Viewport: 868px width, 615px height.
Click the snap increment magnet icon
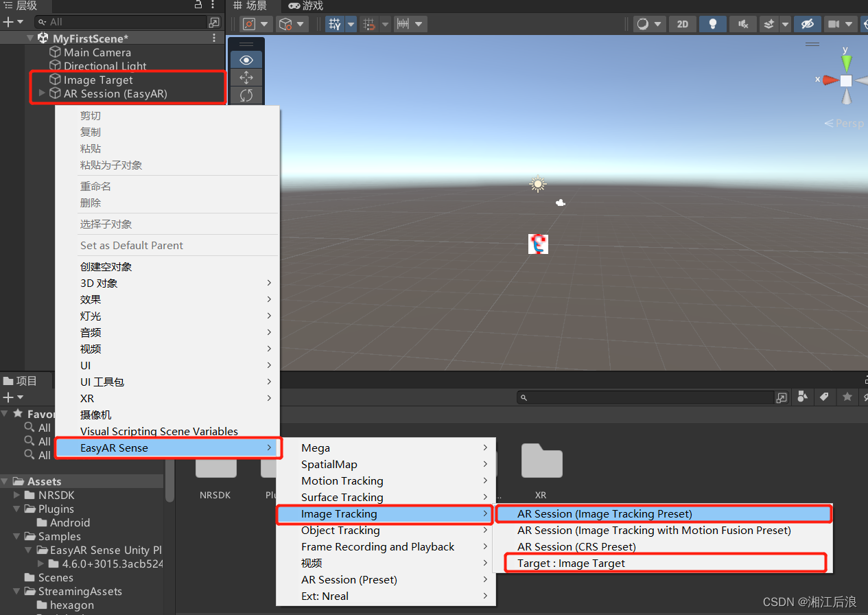click(369, 24)
